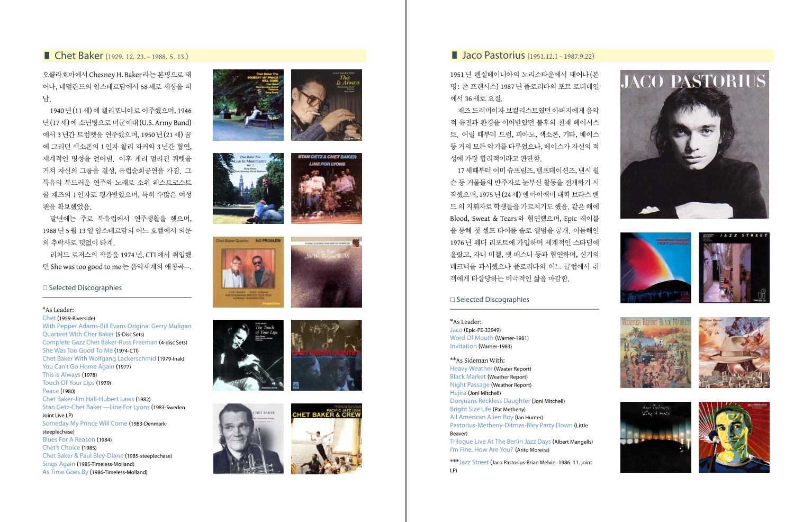Open the Chet Baker Quartet 'No Problem' cover

(x=248, y=272)
